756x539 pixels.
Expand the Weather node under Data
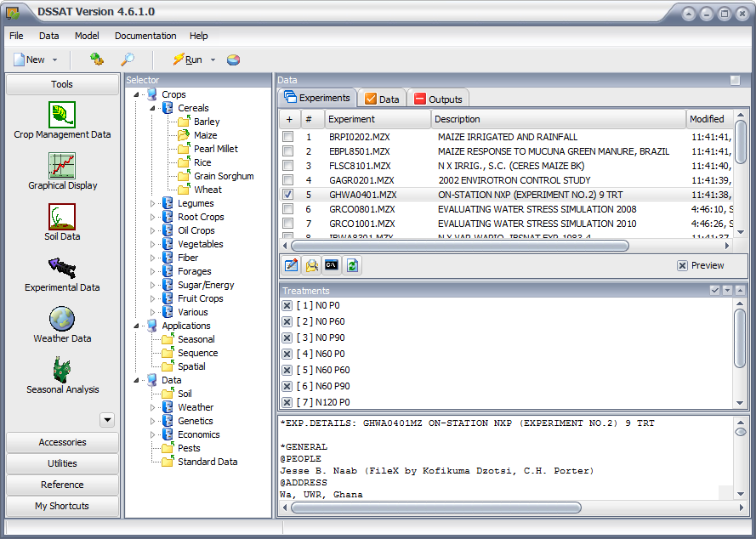tap(152, 407)
